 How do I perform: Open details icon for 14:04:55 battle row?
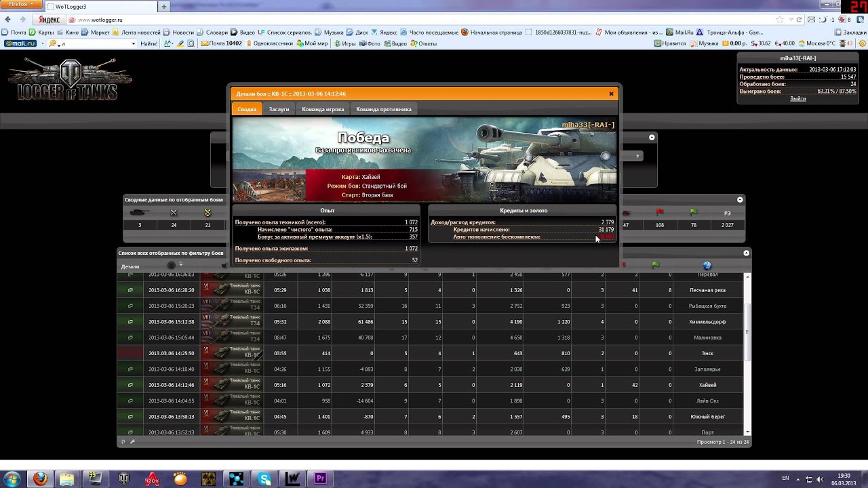click(130, 401)
